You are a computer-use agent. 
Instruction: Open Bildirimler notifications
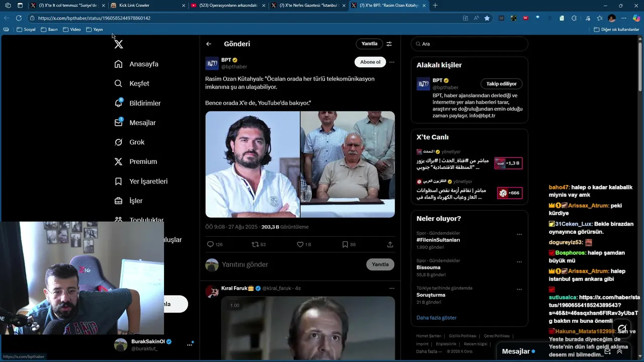138,103
